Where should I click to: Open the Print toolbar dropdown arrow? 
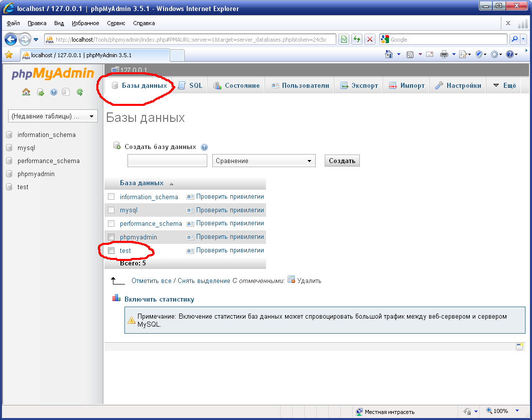[x=454, y=54]
